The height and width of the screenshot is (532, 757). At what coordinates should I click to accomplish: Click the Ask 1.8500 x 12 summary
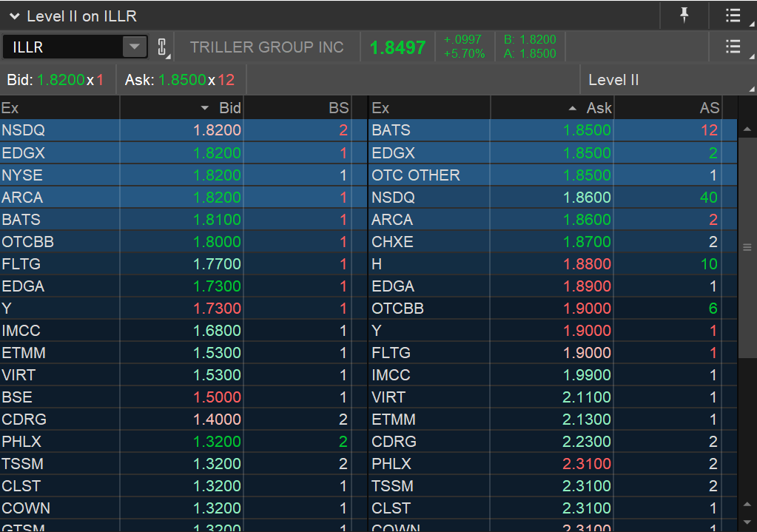(180, 80)
